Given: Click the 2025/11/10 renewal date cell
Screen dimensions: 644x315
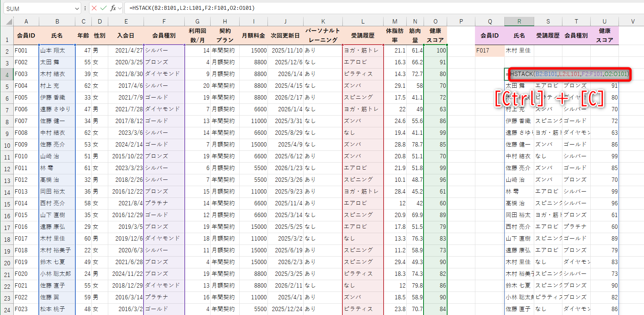Looking at the screenshot, I should pyautogui.click(x=286, y=51).
